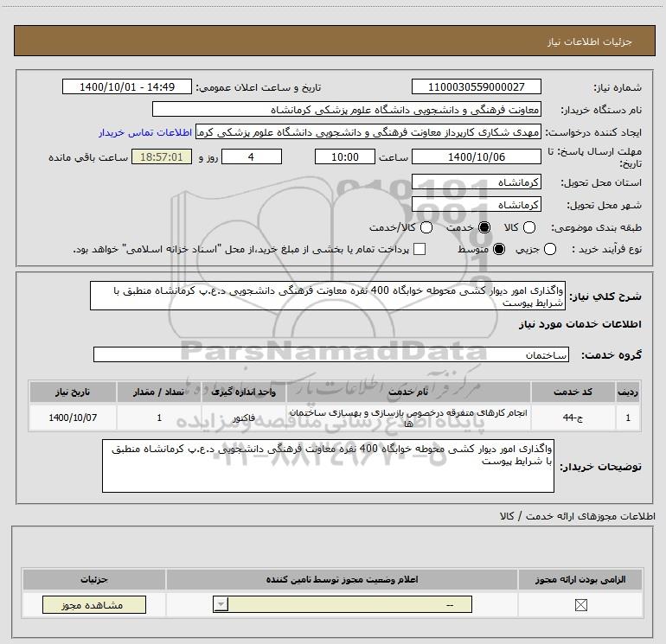Screen dimensions: 666x644
Task: Click the تاریخ نیاز column header
Action: (x=73, y=392)
